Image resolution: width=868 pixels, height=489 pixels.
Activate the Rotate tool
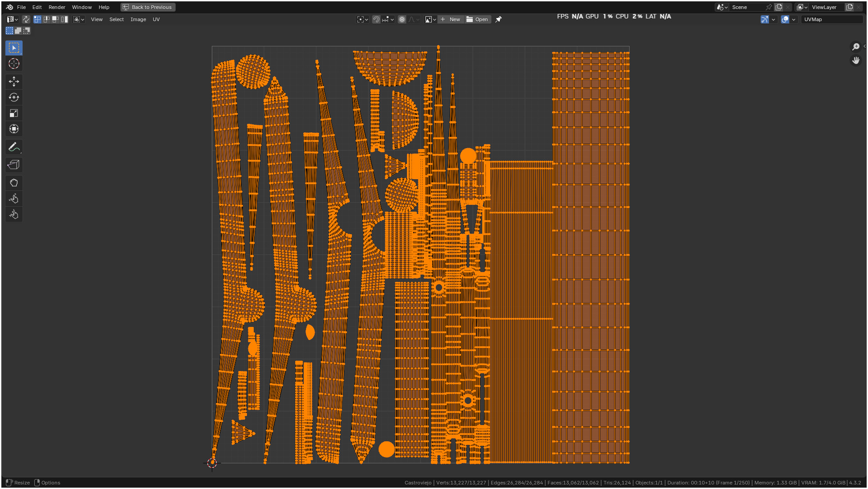click(14, 97)
